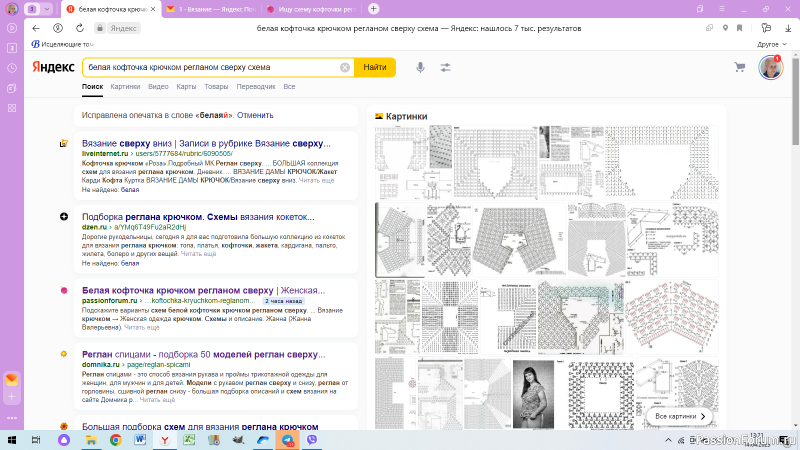Click the browser back arrow
This screenshot has width=800, height=450.
pyautogui.click(x=36, y=29)
